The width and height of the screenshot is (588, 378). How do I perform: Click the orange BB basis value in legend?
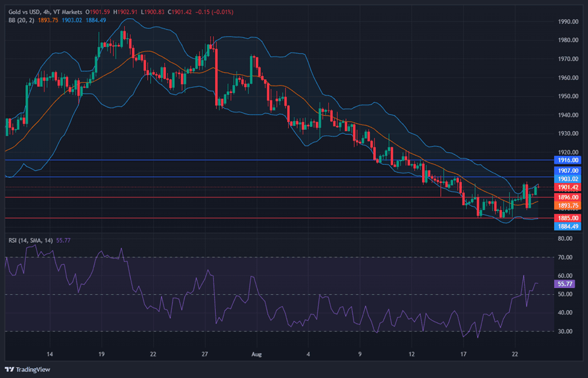click(x=47, y=20)
